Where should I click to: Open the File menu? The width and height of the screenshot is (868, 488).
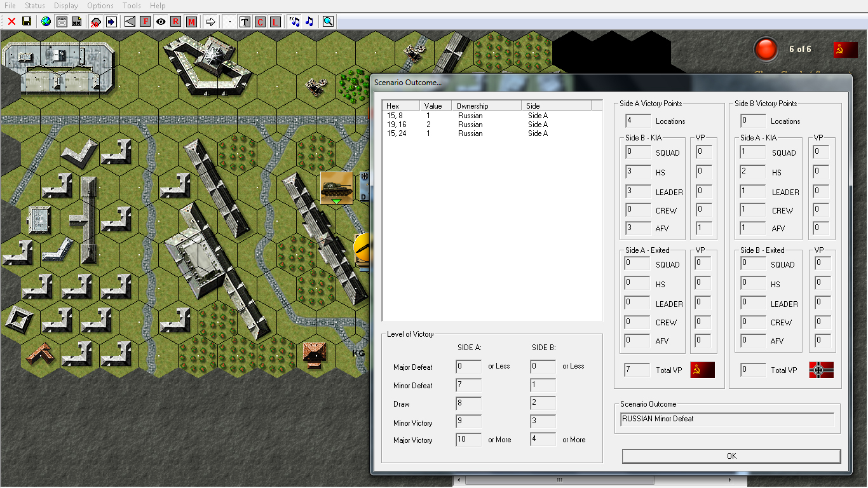tap(10, 6)
